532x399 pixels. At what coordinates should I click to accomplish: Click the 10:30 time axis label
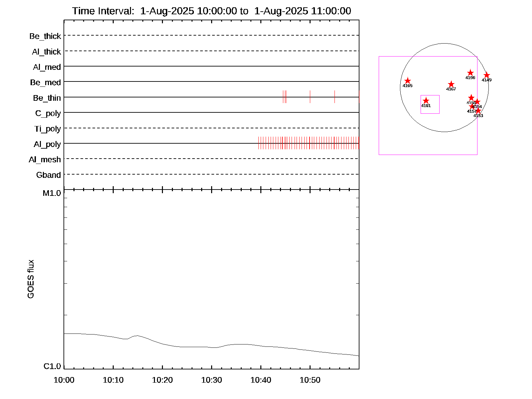coord(211,380)
